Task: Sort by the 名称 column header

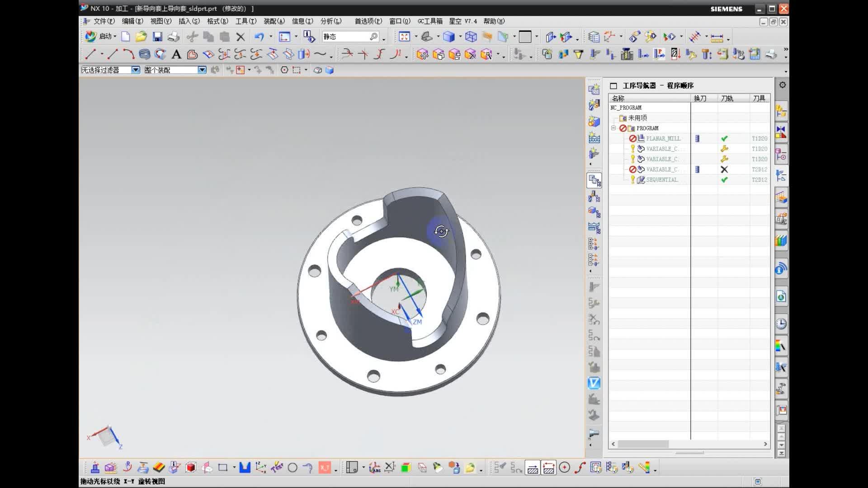Action: pos(650,98)
